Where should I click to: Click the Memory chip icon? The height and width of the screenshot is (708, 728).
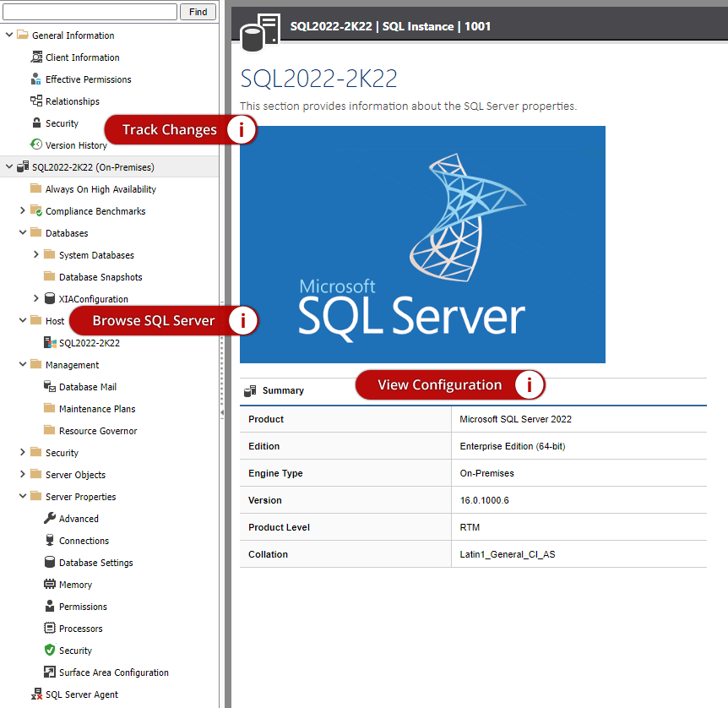(50, 584)
